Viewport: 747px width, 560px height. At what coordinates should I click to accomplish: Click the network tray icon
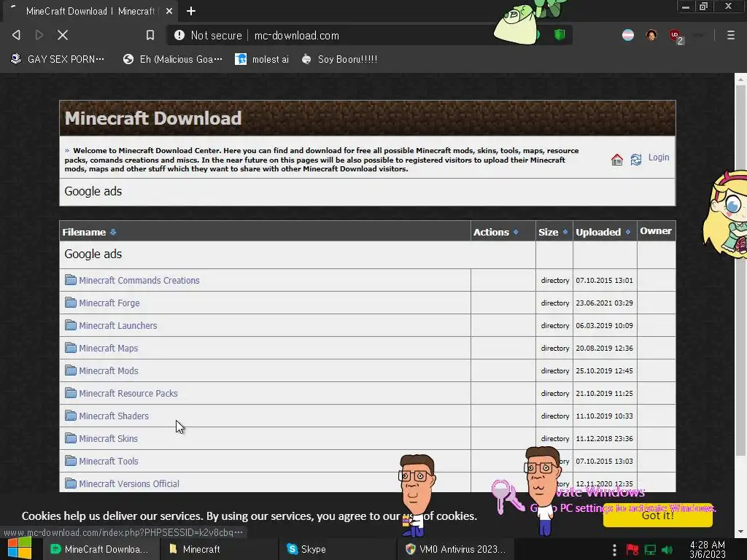650,550
